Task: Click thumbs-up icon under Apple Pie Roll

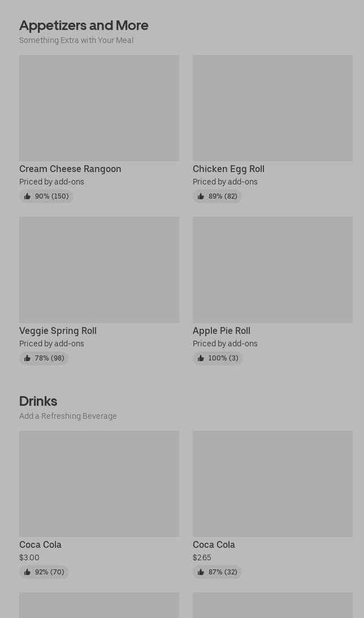Action: [x=201, y=358]
